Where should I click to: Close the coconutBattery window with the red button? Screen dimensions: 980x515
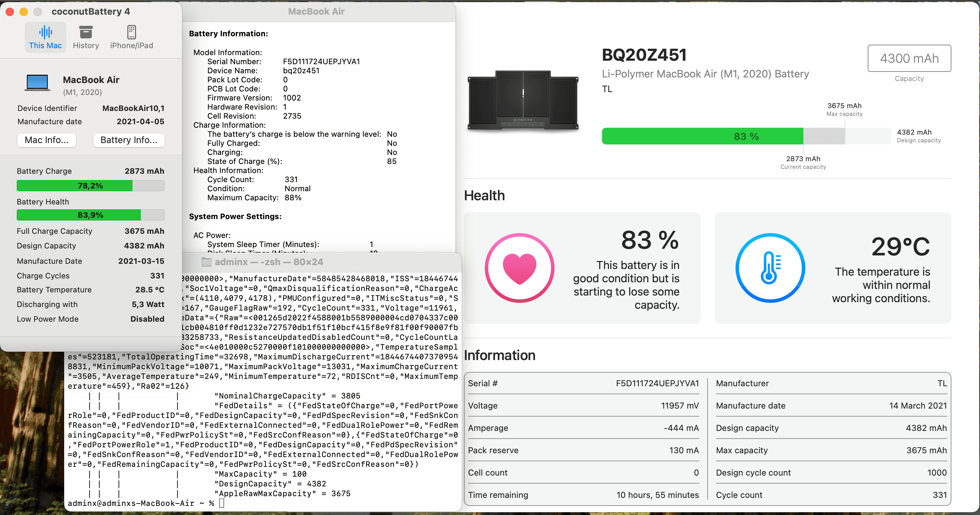10,12
